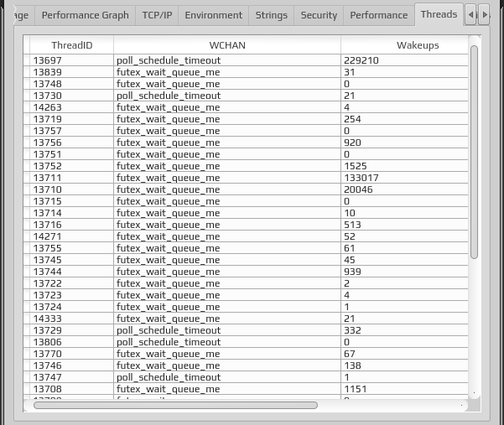Click wakeups value 332
The height and width of the screenshot is (425, 504).
pos(352,330)
